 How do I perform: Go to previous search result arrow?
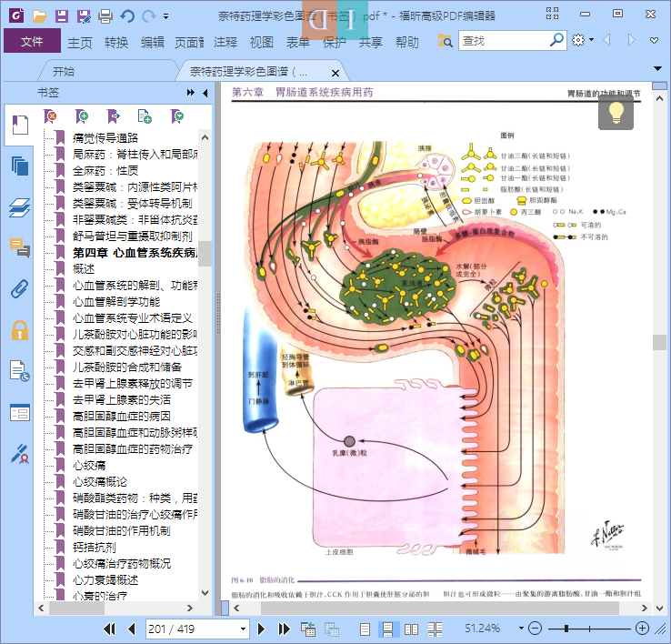tap(606, 40)
